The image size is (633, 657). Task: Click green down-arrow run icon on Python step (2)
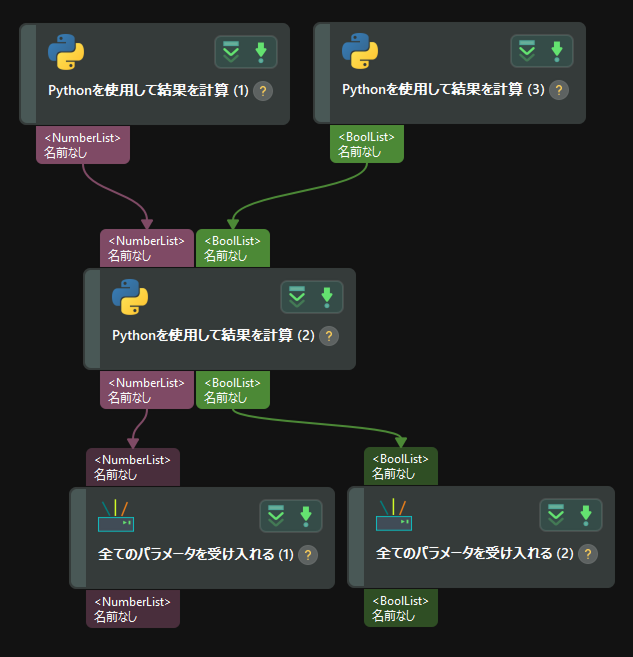tap(327, 297)
